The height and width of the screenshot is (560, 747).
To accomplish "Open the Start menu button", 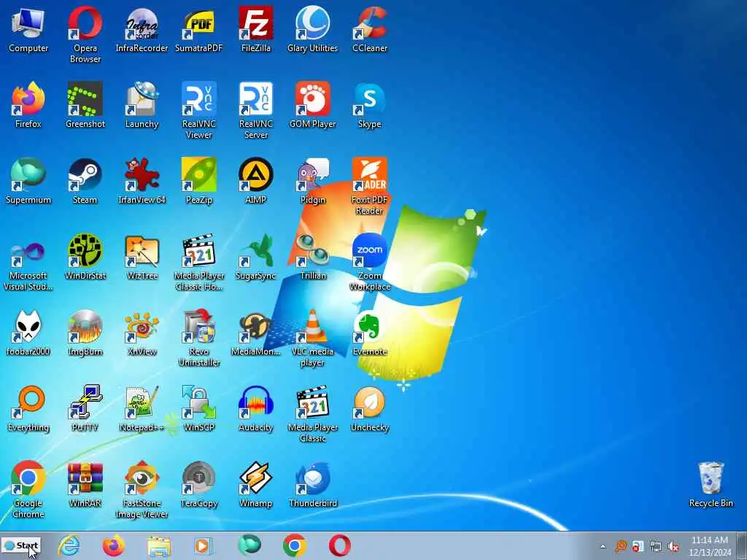I will [x=21, y=545].
